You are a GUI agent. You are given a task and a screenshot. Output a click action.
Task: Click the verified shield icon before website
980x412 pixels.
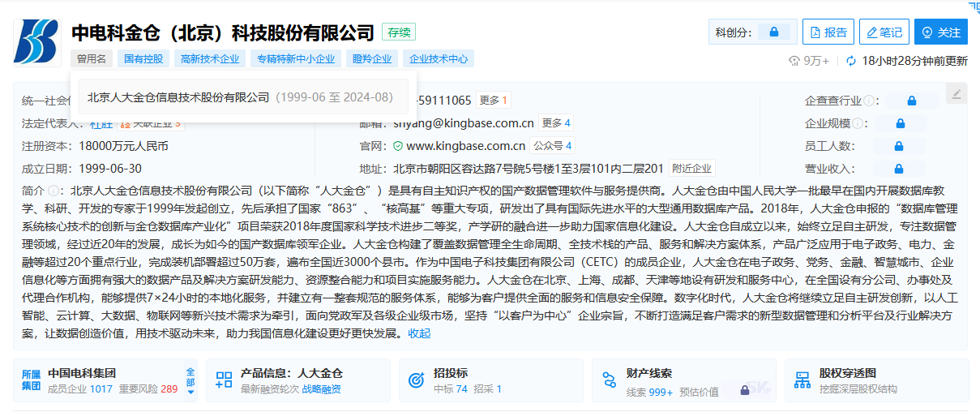tap(398, 146)
